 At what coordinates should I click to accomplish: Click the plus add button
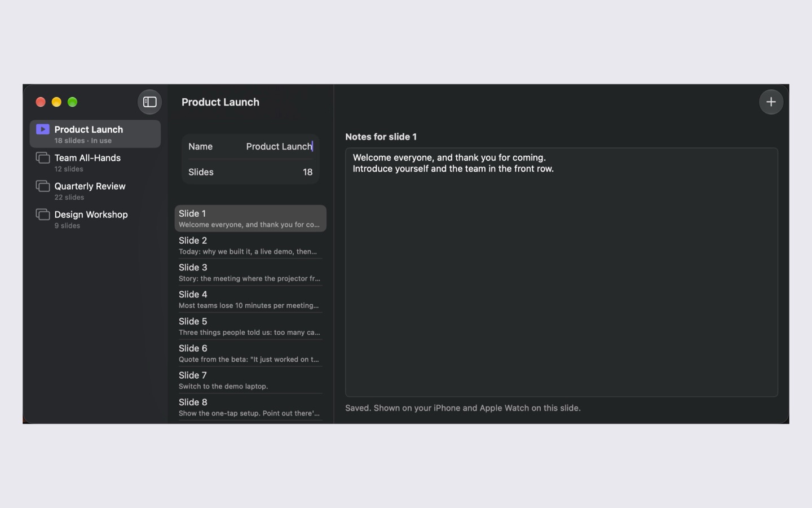771,102
